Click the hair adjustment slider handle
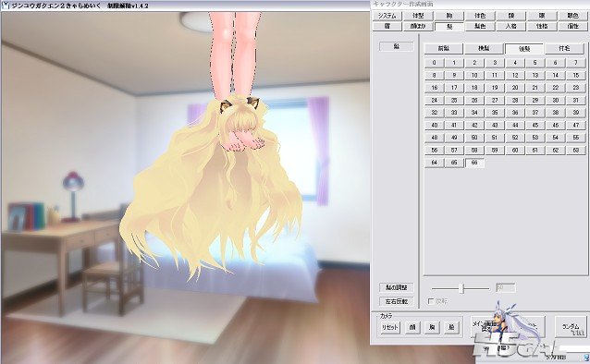The width and height of the screenshot is (590, 364). point(462,288)
